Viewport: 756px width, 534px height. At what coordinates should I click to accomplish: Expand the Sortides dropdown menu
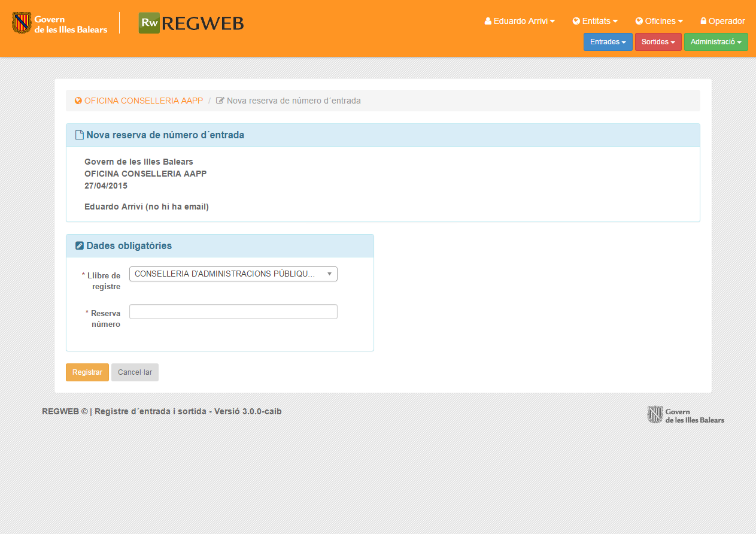[658, 42]
